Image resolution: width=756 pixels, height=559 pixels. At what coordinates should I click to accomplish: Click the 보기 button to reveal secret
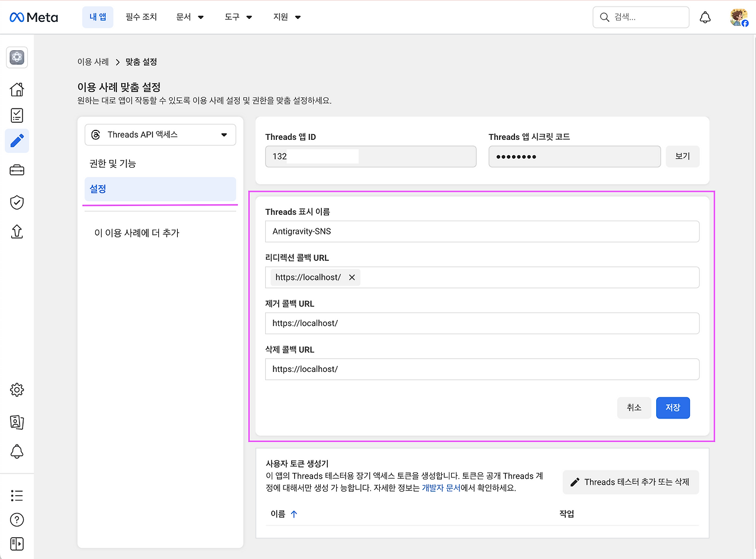pyautogui.click(x=682, y=157)
